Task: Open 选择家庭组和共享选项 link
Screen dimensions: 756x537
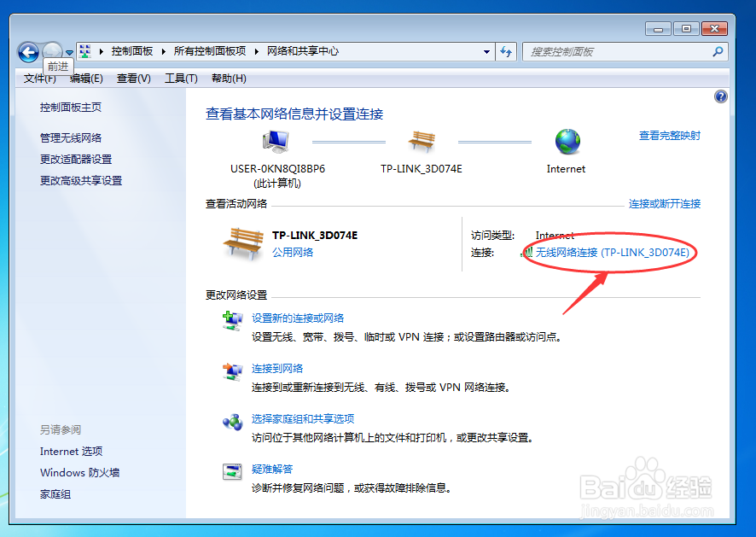Action: point(303,419)
